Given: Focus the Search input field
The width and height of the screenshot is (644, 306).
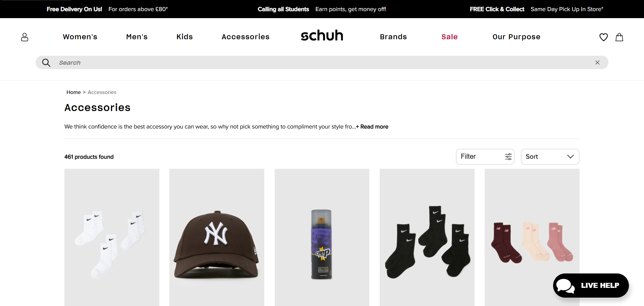Looking at the screenshot, I should point(322,63).
